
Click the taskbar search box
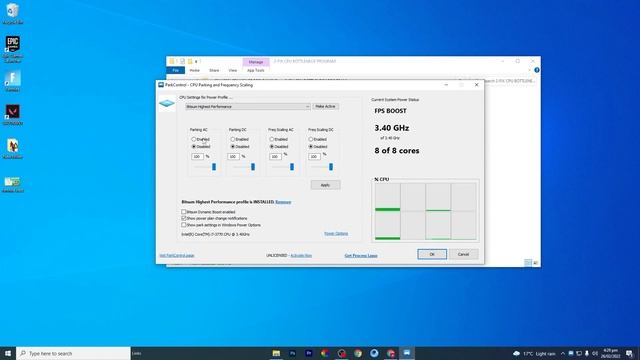pos(73,353)
